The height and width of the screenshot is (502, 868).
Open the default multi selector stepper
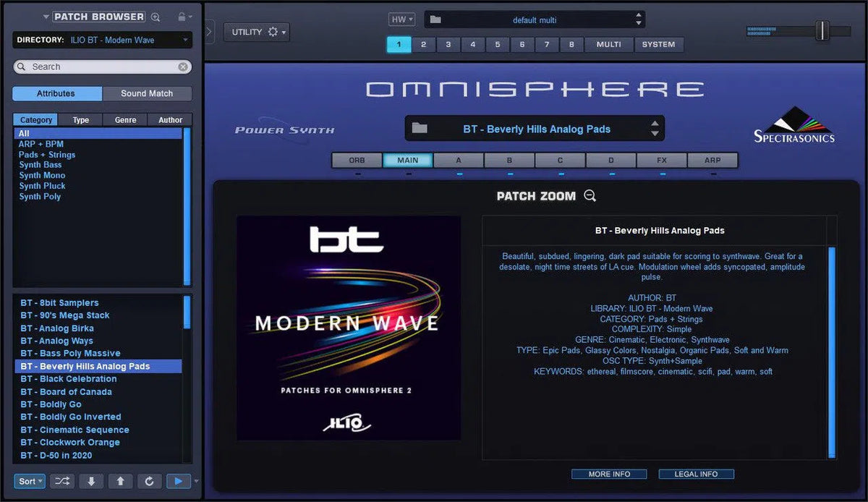pos(636,19)
